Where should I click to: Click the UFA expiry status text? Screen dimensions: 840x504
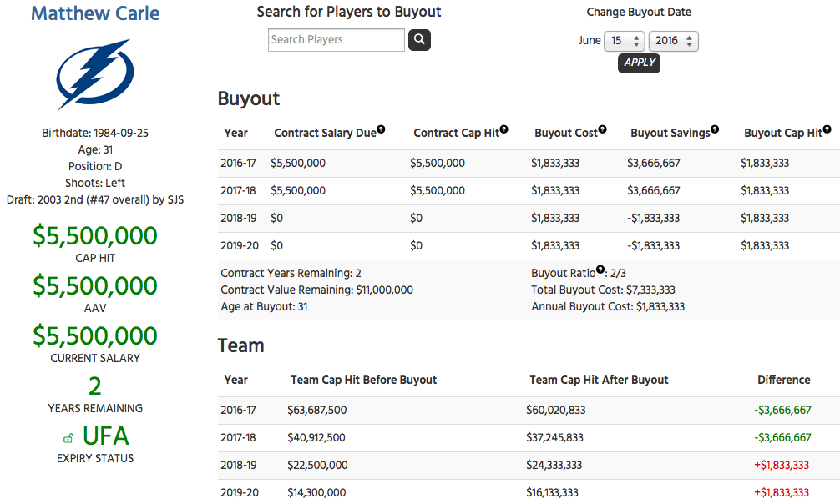(x=105, y=436)
